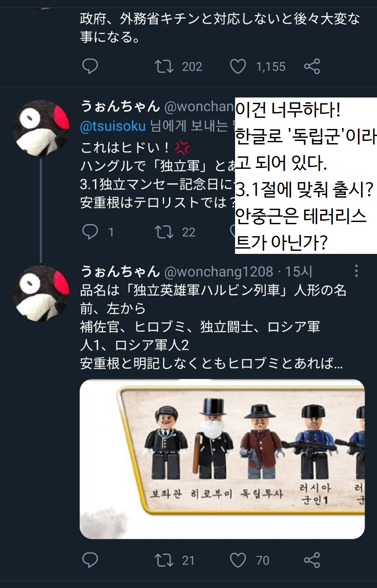377x588 pixels.
Task: Open うぉんちゃん avatar on the middle tweet
Action: pyautogui.click(x=41, y=128)
